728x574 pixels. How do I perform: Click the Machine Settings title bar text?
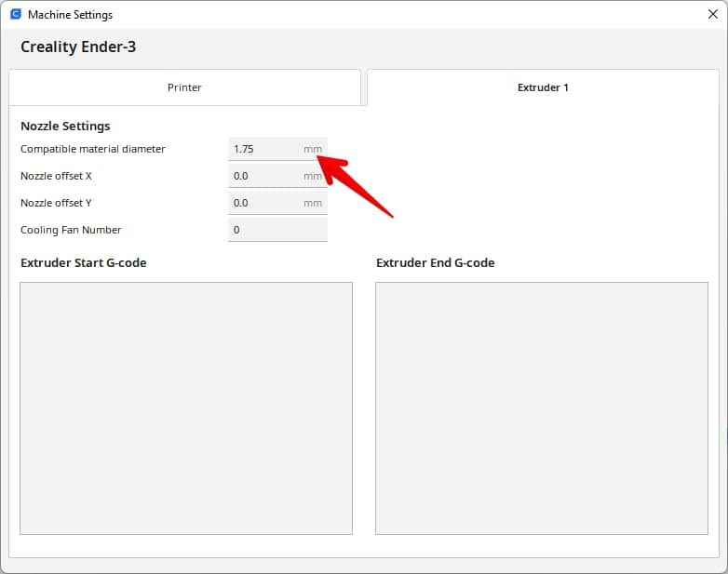click(x=70, y=15)
